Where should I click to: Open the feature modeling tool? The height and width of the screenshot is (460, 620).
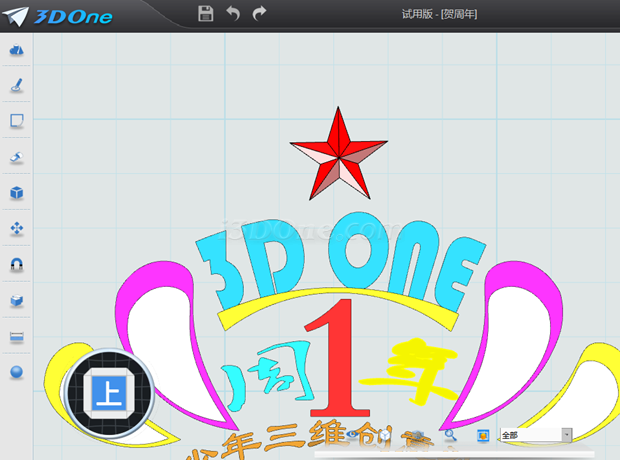(x=16, y=157)
